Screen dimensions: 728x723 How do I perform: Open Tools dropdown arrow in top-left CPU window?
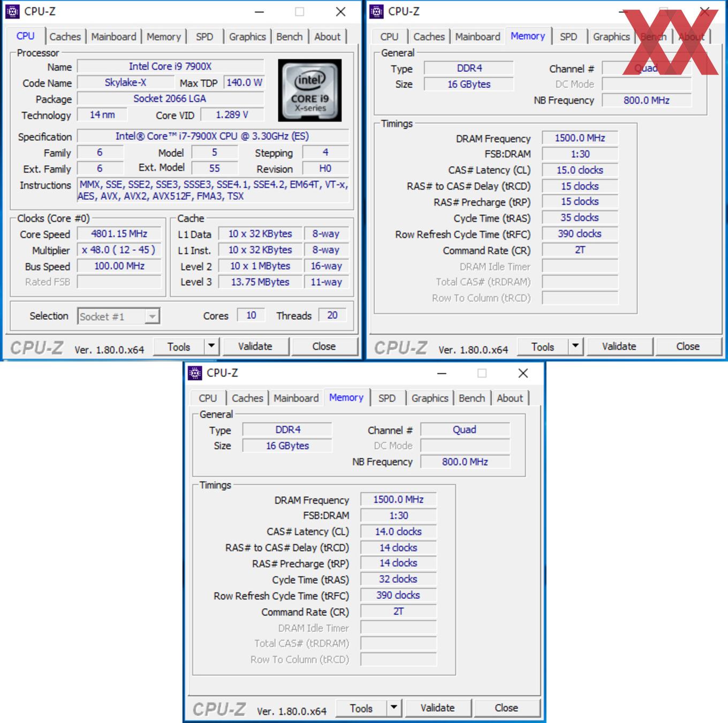[211, 347]
